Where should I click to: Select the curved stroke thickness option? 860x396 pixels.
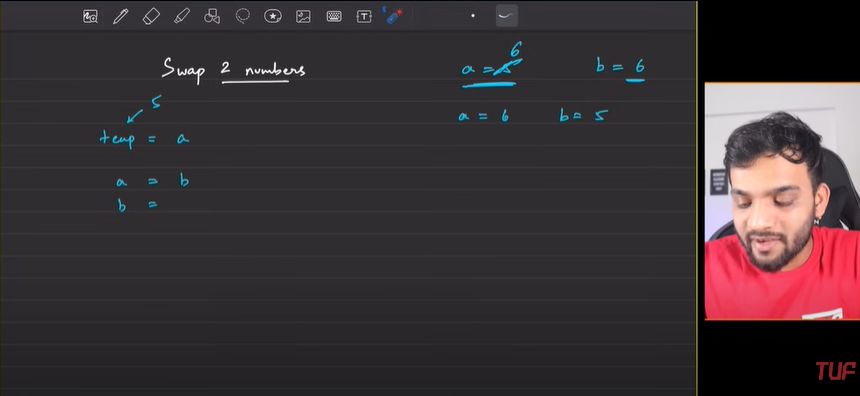point(505,16)
